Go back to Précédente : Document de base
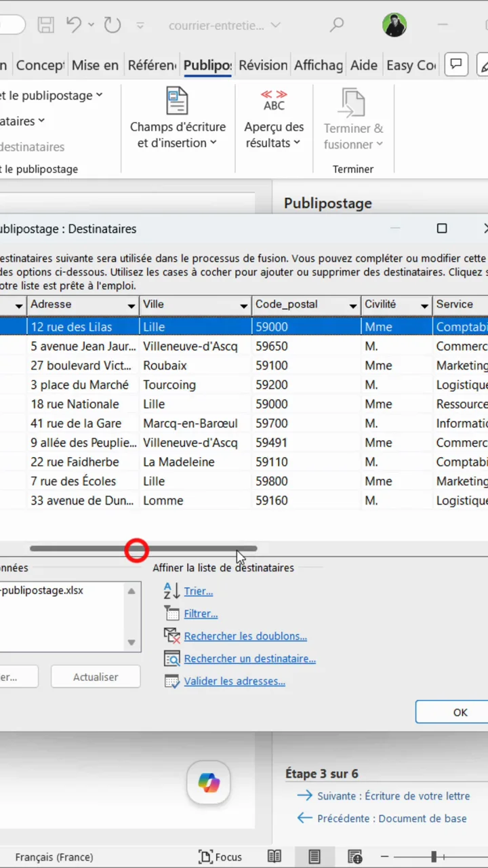Image resolution: width=488 pixels, height=868 pixels. click(x=382, y=818)
